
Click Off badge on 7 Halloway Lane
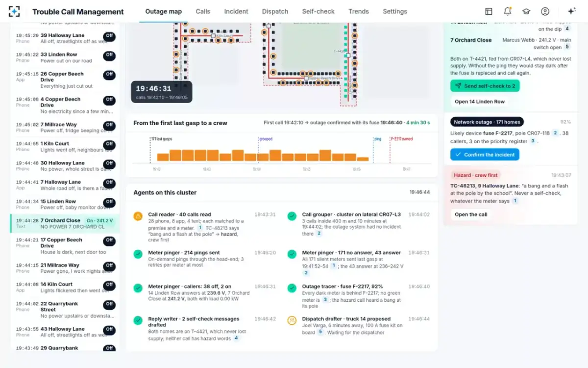coord(109,183)
